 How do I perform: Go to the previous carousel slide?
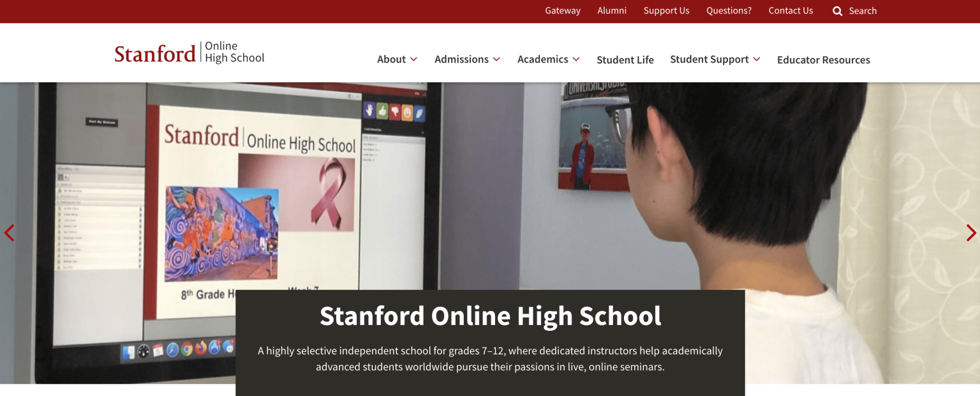[x=10, y=232]
